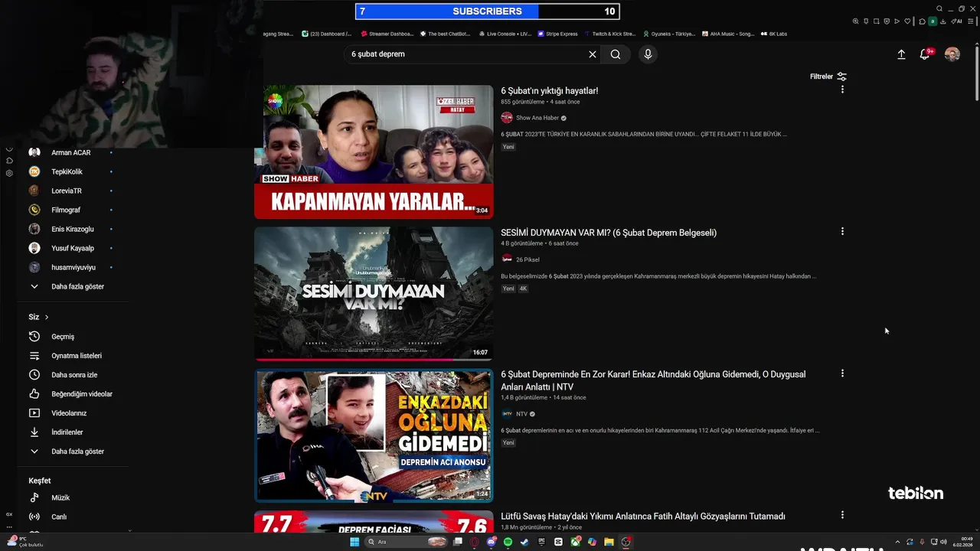Open 'Beğendiğim videolar' in the sidebar

click(71, 394)
